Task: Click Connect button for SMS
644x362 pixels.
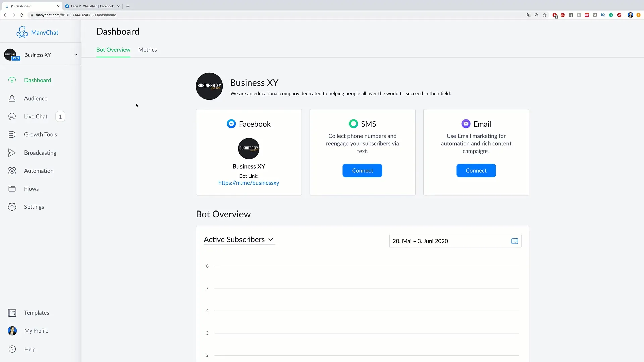Action: (x=362, y=170)
